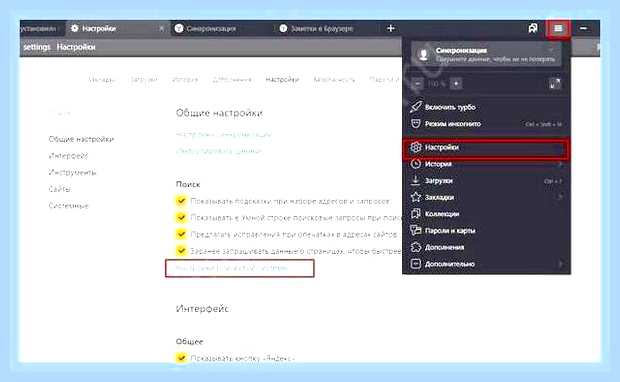Expand the Закладки submenu arrow
Screen dimensions: 620x382
point(560,197)
